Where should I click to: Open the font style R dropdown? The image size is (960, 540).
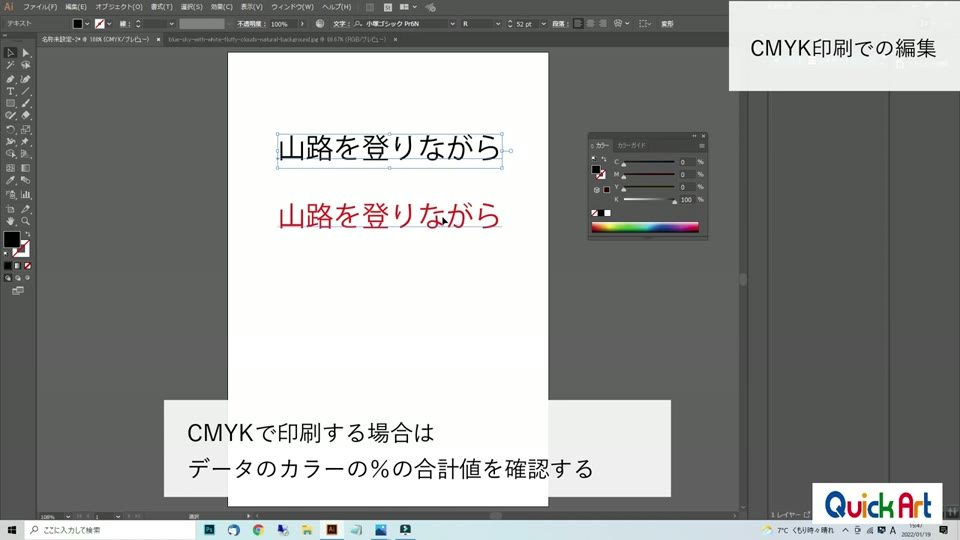(x=498, y=24)
